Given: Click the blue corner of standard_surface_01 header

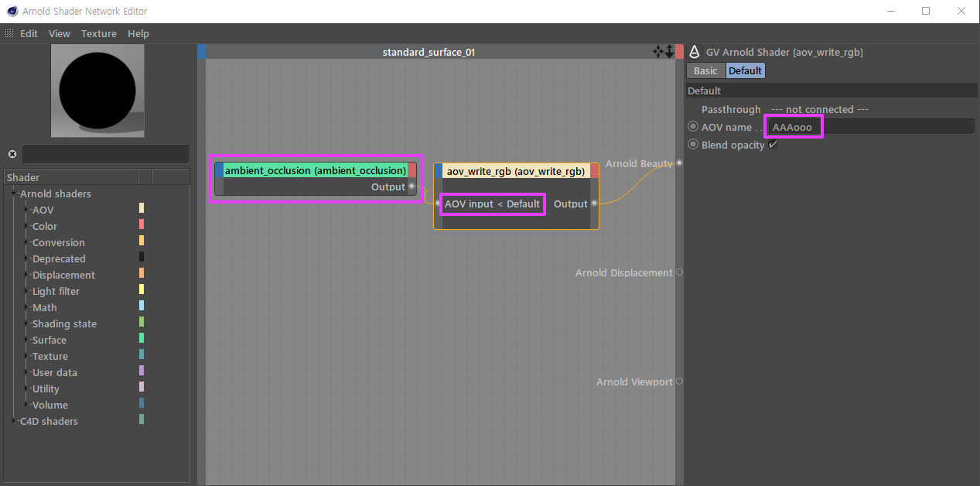Looking at the screenshot, I should point(202,52).
